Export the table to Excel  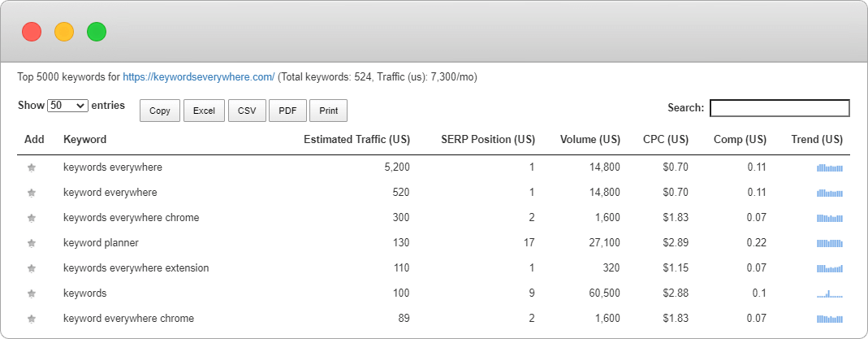(x=204, y=111)
